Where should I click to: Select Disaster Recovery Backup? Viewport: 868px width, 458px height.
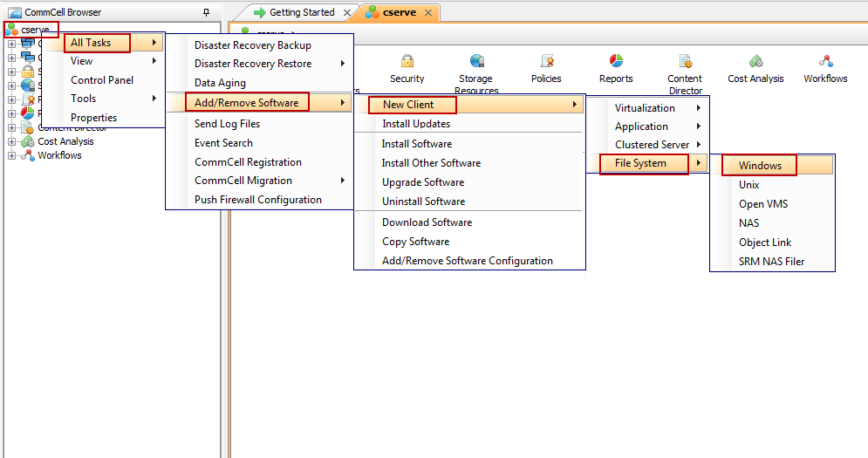click(252, 44)
